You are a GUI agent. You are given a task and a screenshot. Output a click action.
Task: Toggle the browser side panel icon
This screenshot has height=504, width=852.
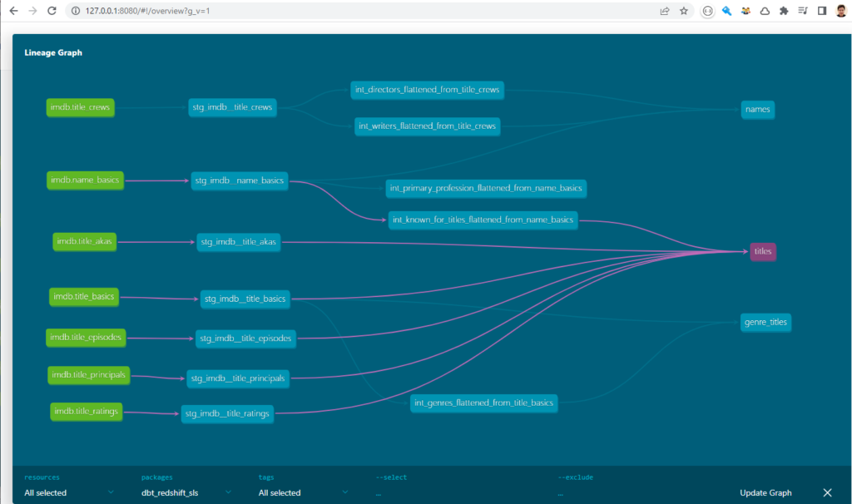pyautogui.click(x=822, y=11)
